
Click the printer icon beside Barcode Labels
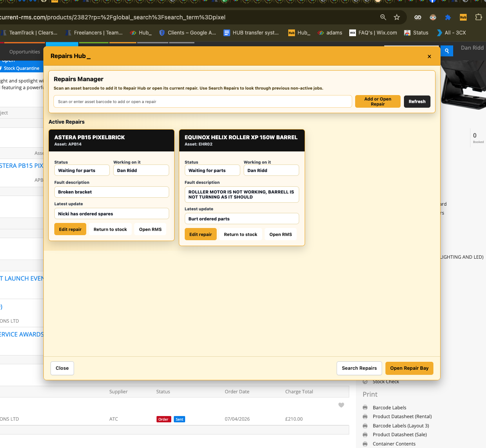[x=365, y=408]
